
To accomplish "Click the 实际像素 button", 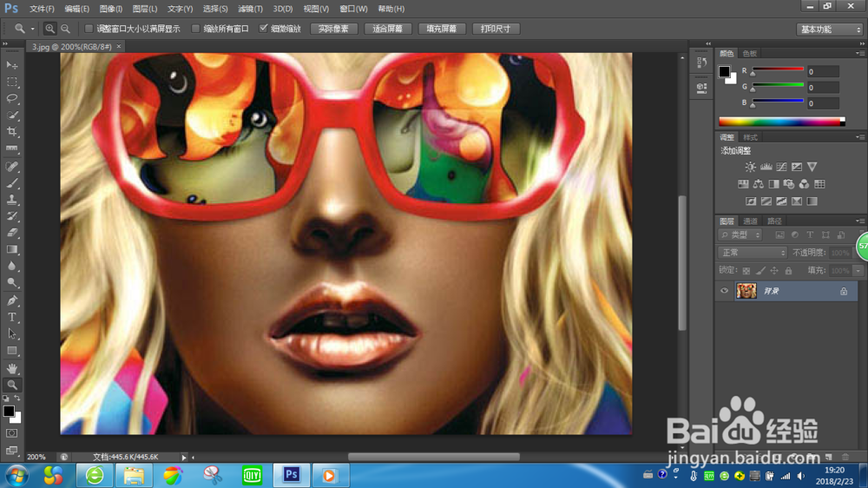I will (334, 29).
